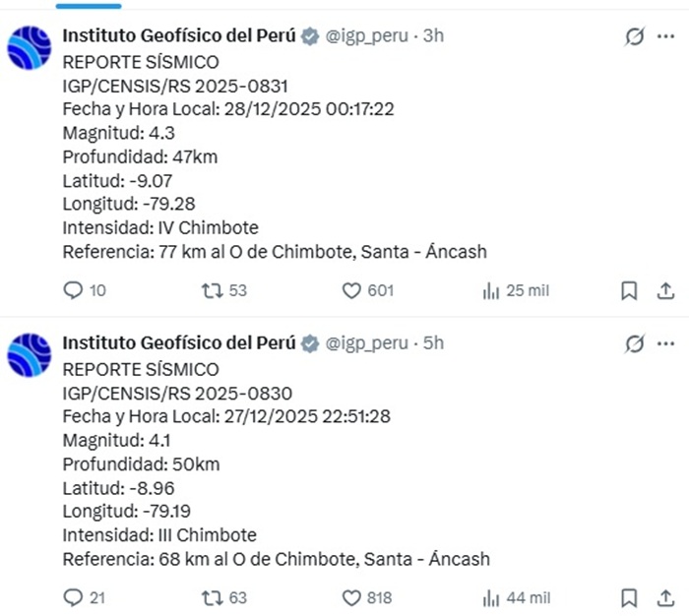
Task: Reply to the 2025-0831 earthquake report
Action: tap(73, 290)
